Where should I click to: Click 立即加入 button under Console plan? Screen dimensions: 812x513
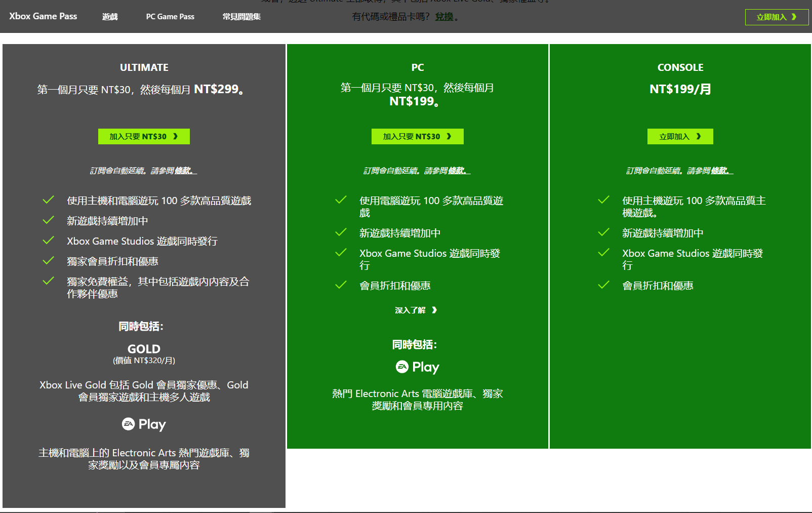click(x=680, y=136)
